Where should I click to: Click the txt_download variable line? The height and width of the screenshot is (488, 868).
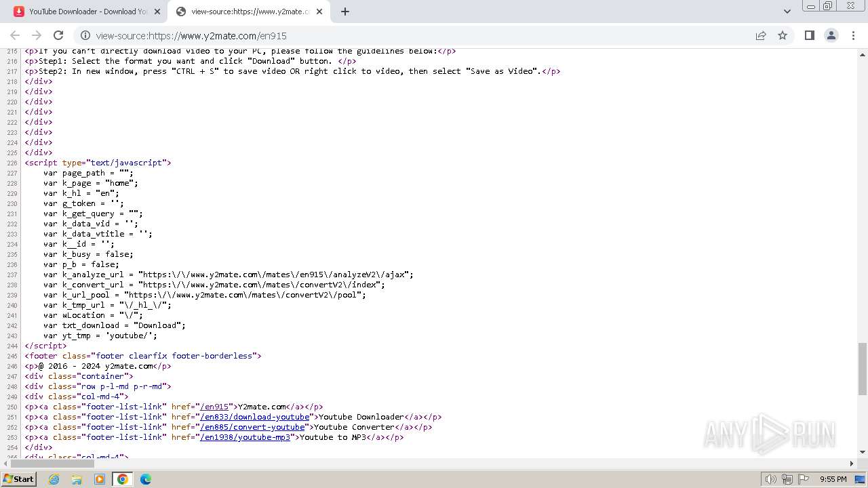(x=115, y=325)
